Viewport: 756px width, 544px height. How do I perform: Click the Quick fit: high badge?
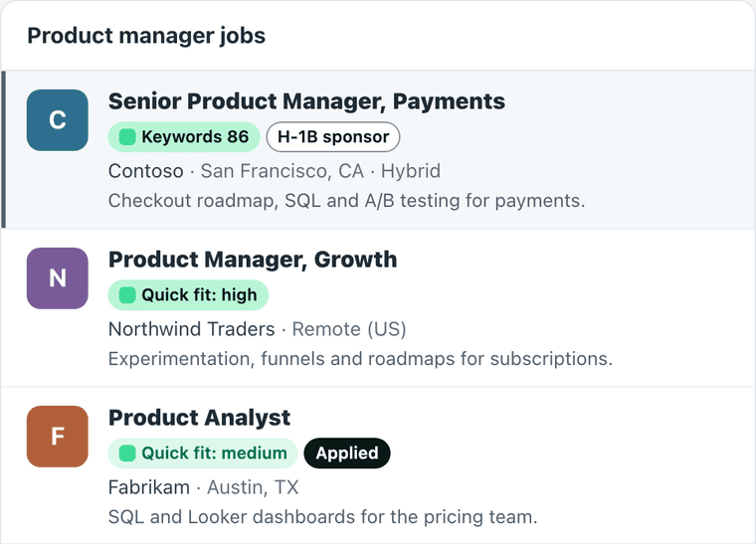pos(188,295)
